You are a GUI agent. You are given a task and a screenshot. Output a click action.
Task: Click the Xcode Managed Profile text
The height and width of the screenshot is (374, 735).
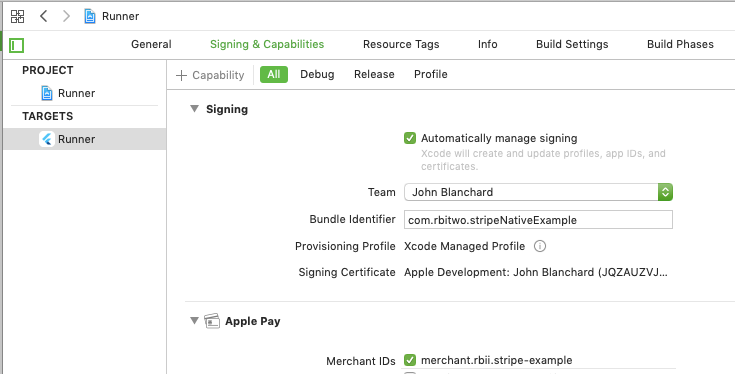point(465,246)
